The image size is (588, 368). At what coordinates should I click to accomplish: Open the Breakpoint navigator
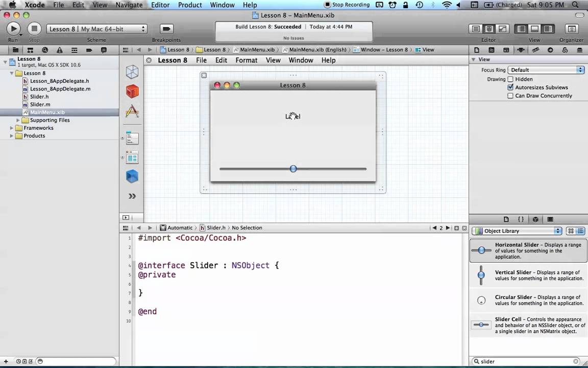(89, 50)
